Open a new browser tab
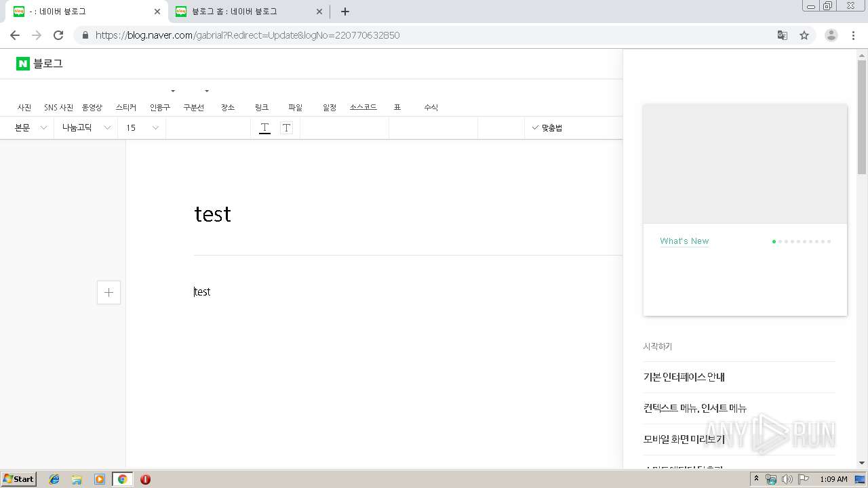The height and width of the screenshot is (488, 868). pyautogui.click(x=345, y=12)
